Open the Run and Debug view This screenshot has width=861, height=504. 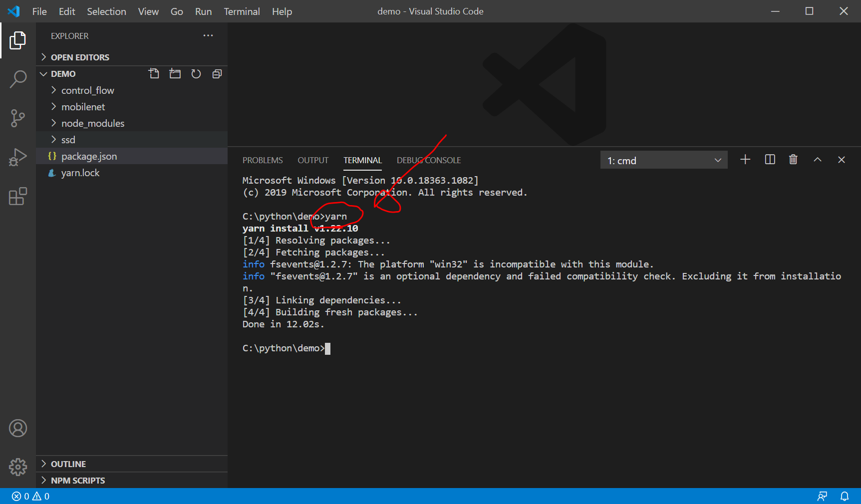(x=18, y=157)
